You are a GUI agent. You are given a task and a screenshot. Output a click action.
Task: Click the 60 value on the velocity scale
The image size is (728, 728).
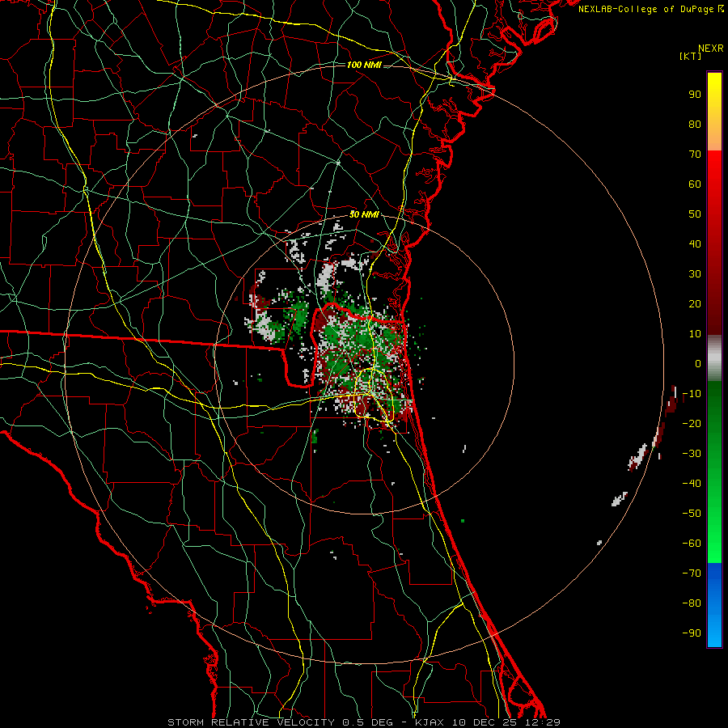click(x=695, y=184)
